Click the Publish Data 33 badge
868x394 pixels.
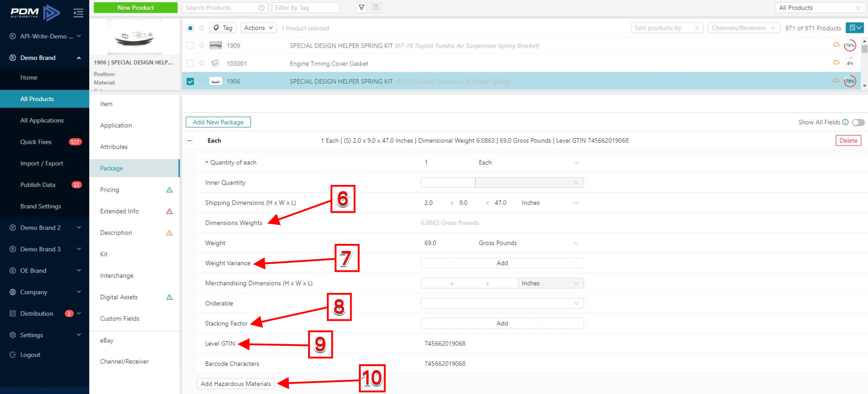[76, 185]
